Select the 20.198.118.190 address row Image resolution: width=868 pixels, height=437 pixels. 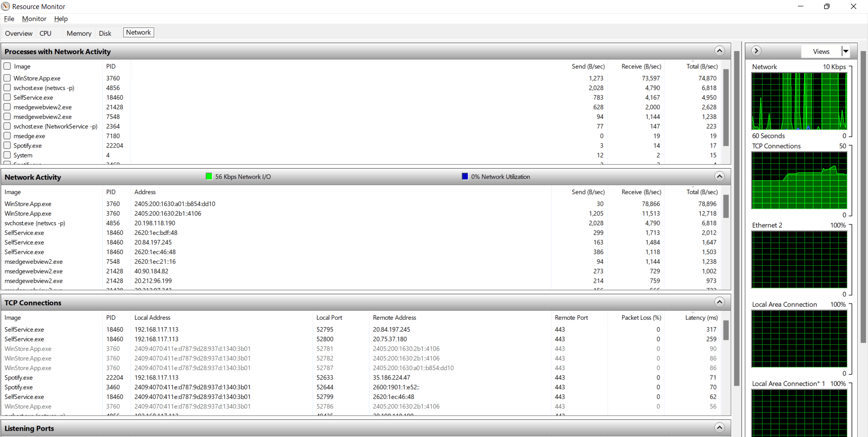[x=361, y=223]
